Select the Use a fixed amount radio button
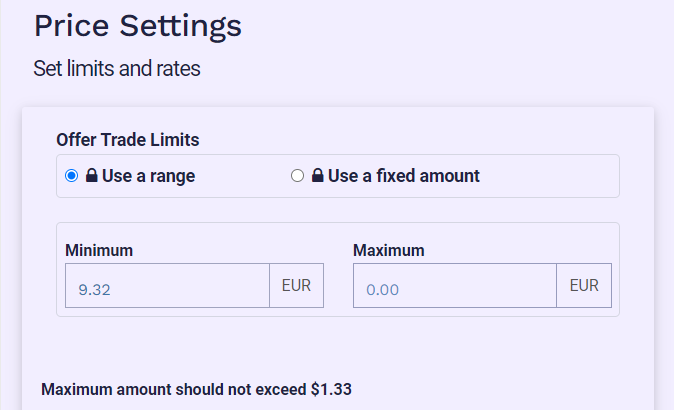Screen dimensions: 674x410 (x=297, y=176)
